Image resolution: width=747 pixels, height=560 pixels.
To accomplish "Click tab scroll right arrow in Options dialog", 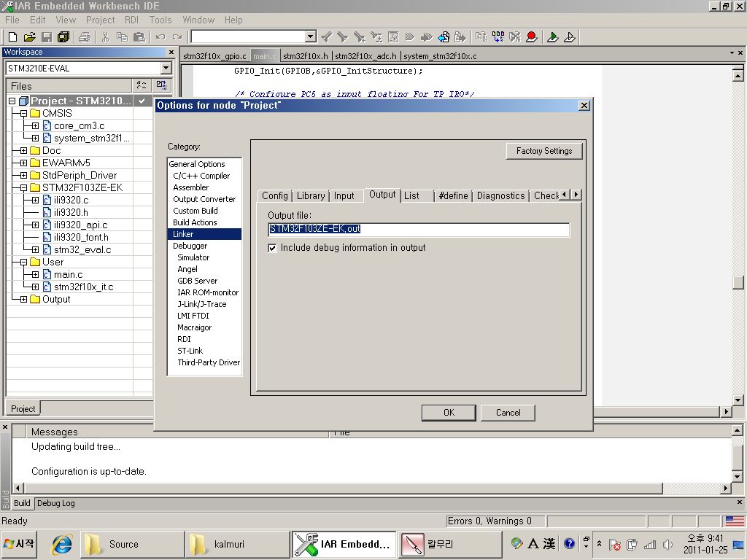I will (x=576, y=194).
